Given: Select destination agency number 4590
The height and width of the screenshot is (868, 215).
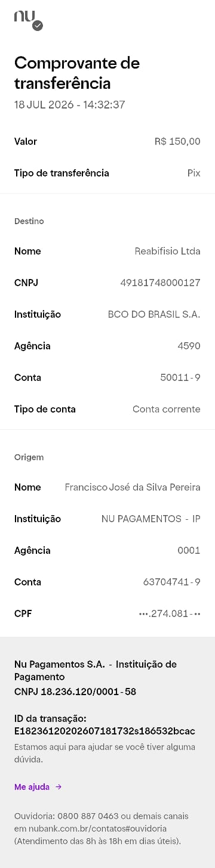Looking at the screenshot, I should click(189, 346).
